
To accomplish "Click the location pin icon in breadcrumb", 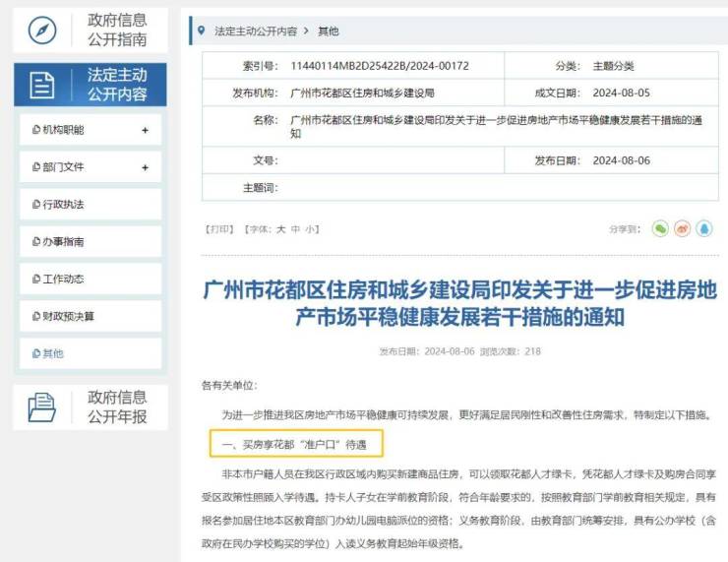I will pos(201,31).
